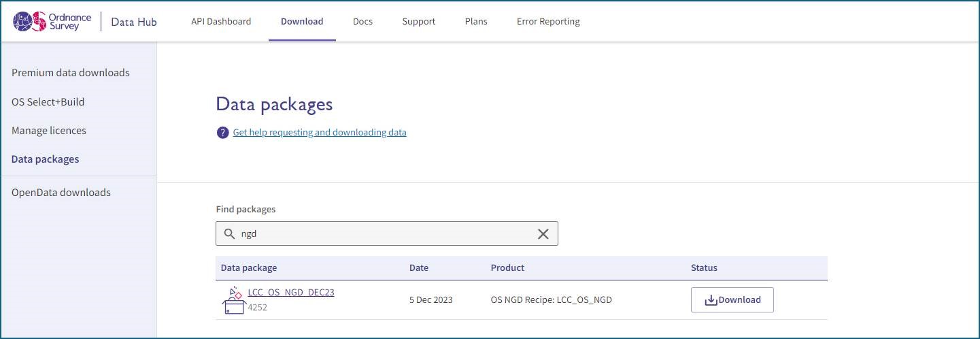This screenshot has height=339, width=980.
Task: Click the 'Find packages' label
Action: 246,209
